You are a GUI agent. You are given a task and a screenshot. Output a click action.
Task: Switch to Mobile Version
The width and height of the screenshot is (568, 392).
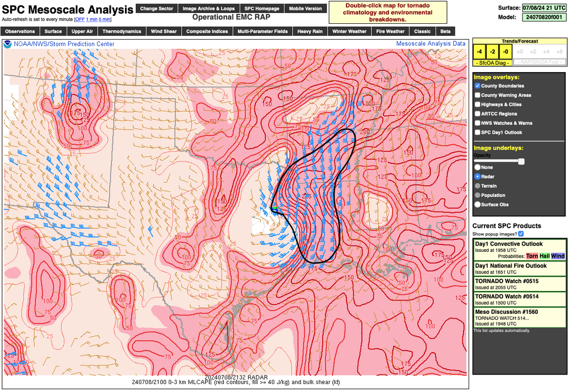tap(306, 9)
